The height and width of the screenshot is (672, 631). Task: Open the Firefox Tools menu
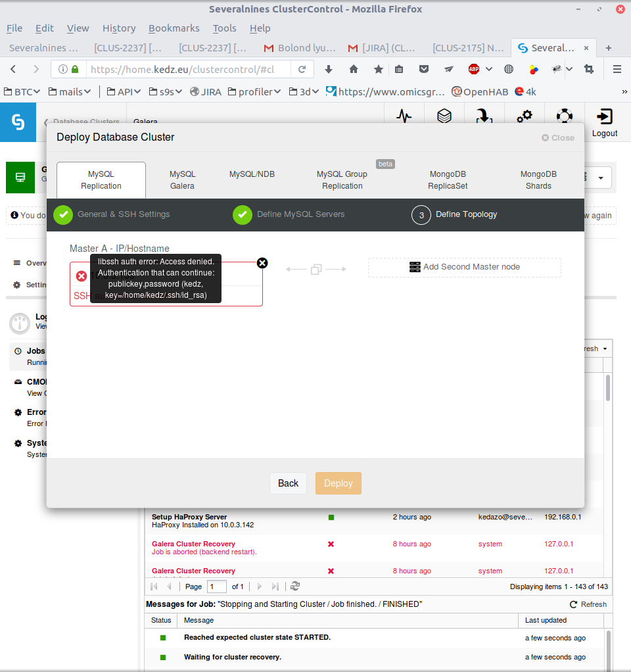tap(225, 28)
